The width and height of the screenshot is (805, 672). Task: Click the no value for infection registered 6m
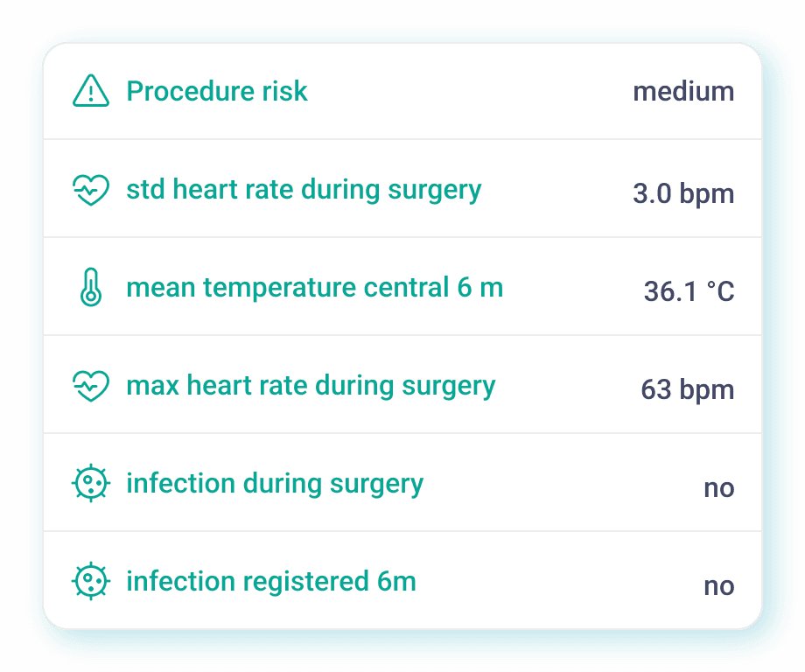coord(719,585)
